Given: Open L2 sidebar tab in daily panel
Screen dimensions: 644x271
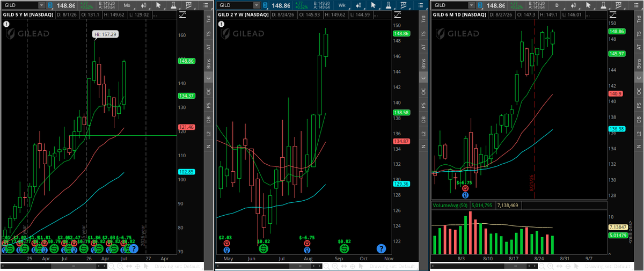Looking at the screenshot, I should [638, 133].
